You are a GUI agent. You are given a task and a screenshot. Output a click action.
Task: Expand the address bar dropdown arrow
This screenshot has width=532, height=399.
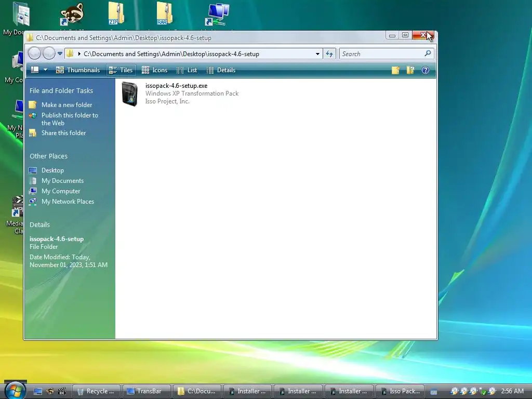[317, 54]
